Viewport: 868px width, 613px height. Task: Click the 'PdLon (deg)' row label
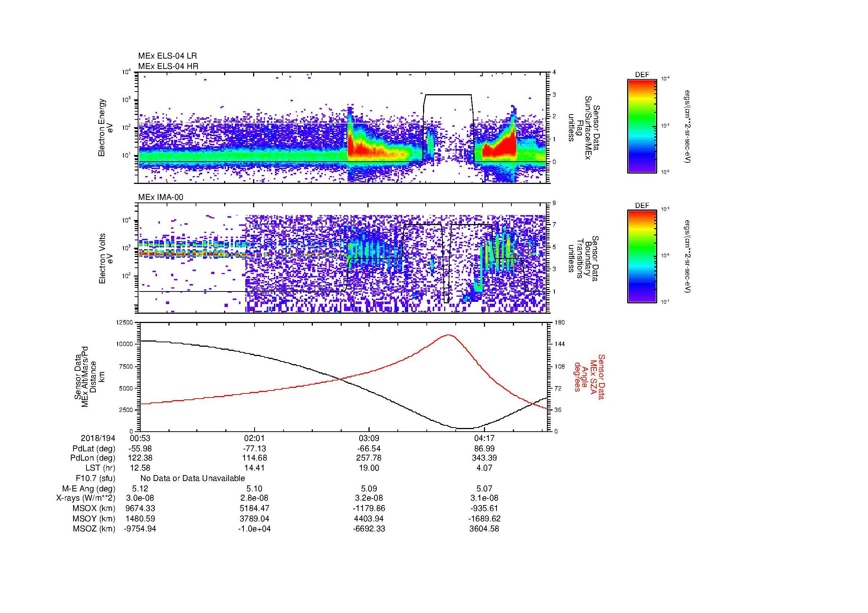point(93,458)
